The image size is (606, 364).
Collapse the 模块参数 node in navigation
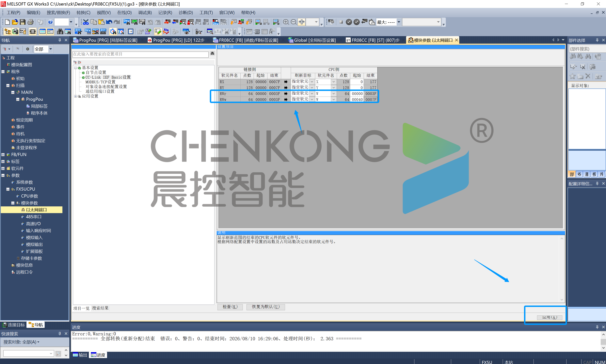(x=13, y=203)
